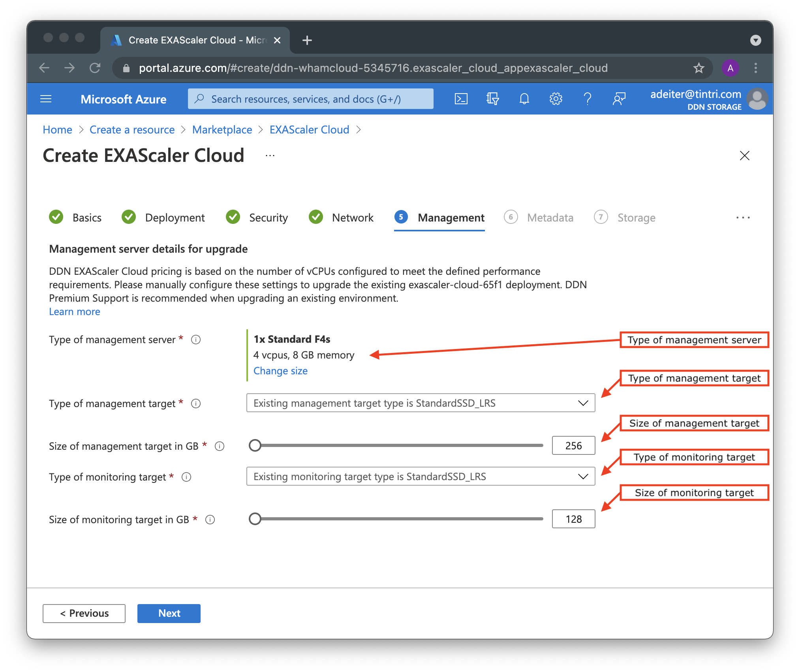800x672 pixels.
Task: Show info for Type of monitoring target
Action: [x=186, y=477]
